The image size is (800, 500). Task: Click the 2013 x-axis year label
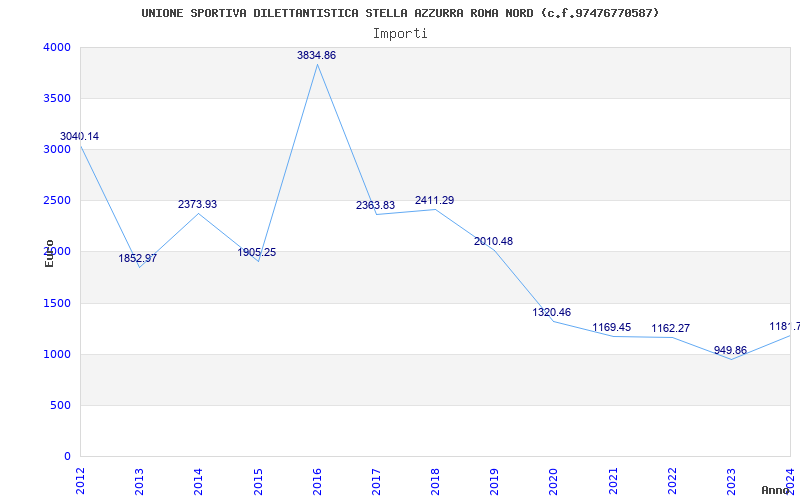tap(139, 481)
